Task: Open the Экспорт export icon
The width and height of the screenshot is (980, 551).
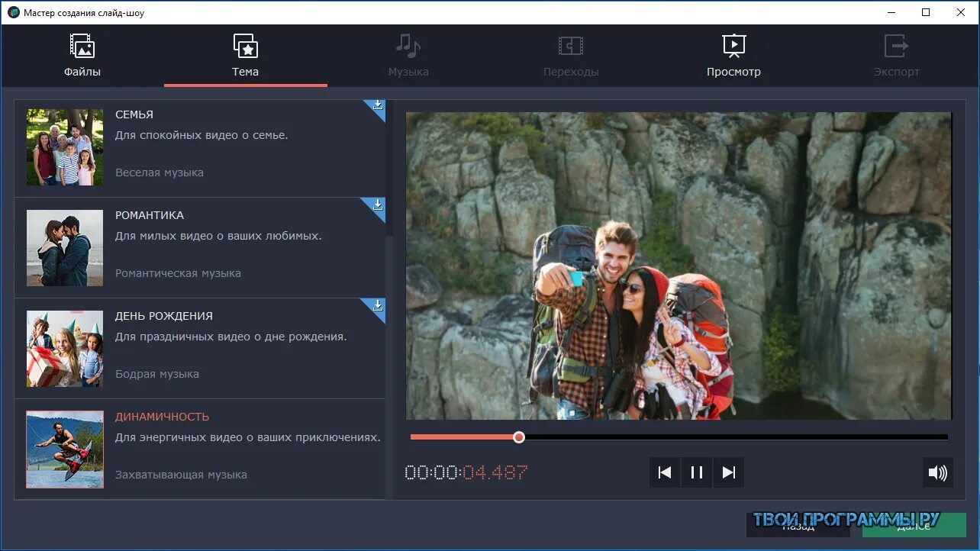Action: [896, 46]
